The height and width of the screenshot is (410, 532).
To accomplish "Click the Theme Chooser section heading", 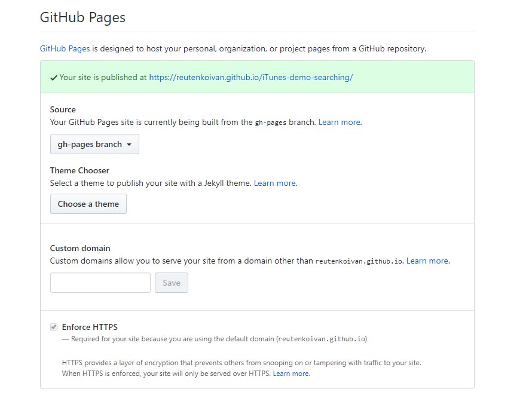I will (80, 170).
